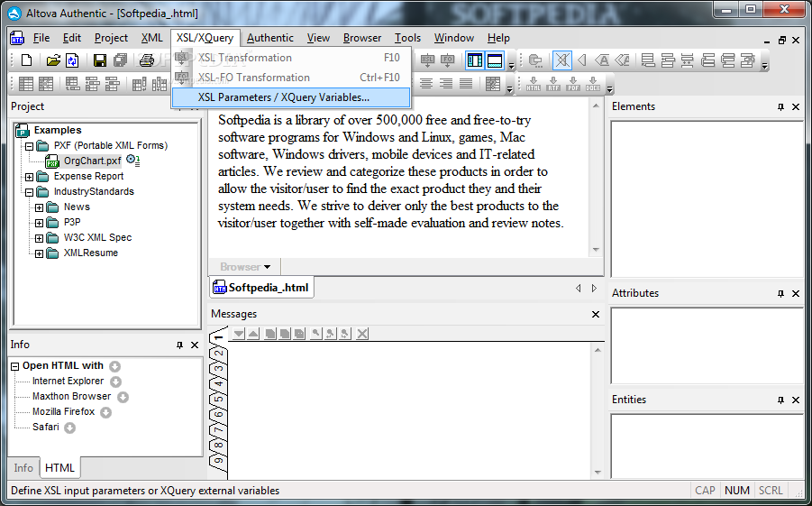Image resolution: width=812 pixels, height=506 pixels.
Task: Click the Save All icon
Action: [x=120, y=60]
